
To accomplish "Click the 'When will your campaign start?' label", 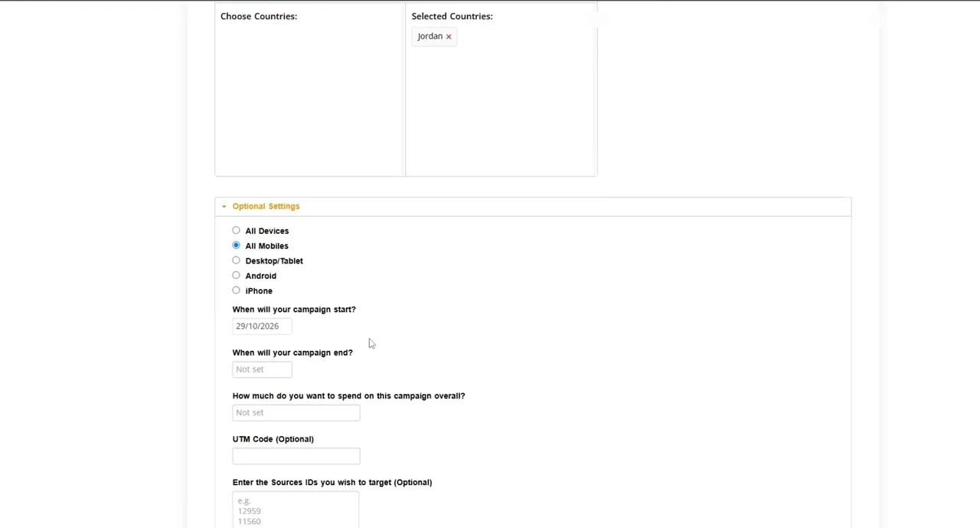I will point(294,310).
